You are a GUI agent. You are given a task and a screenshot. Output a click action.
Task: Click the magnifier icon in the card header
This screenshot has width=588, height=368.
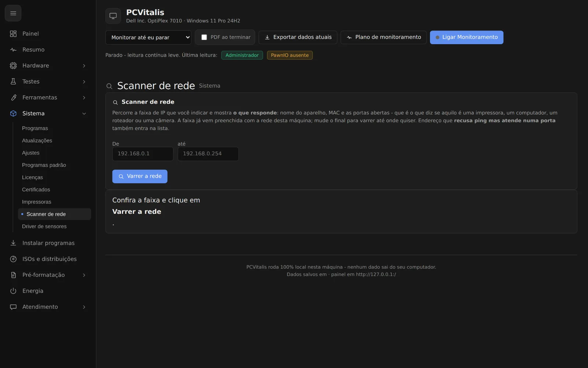click(115, 102)
